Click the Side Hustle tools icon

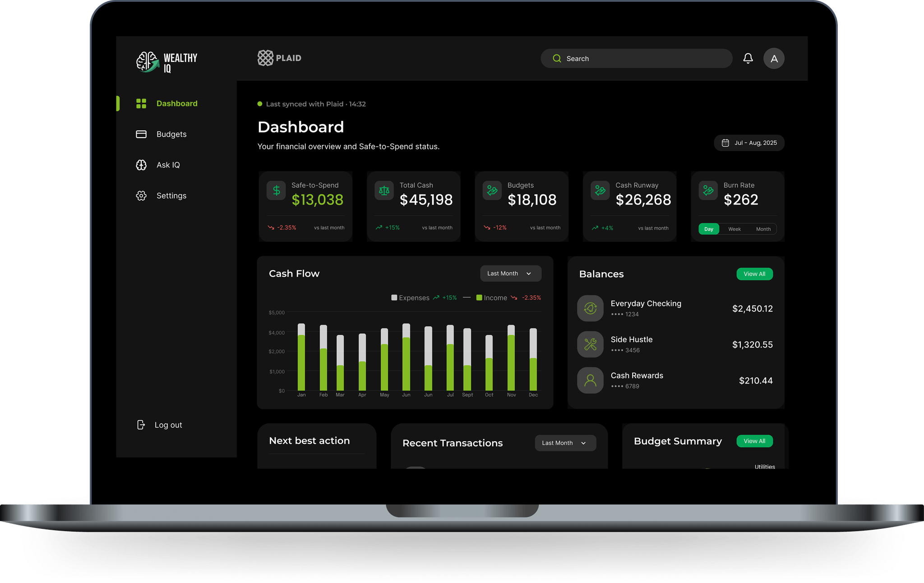coord(590,344)
